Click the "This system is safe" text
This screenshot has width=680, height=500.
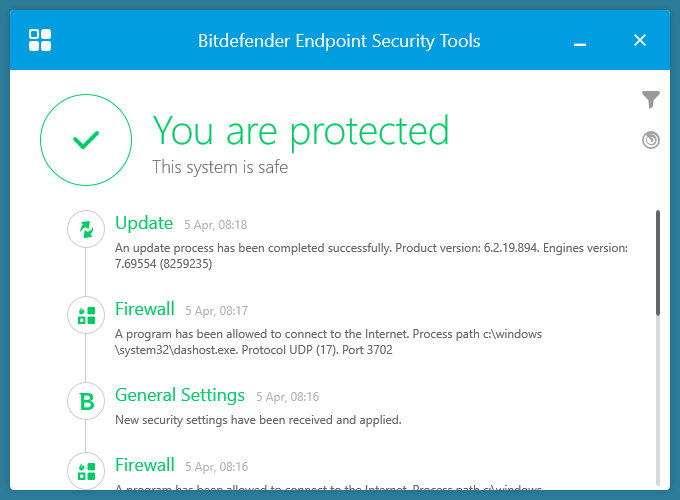click(220, 167)
